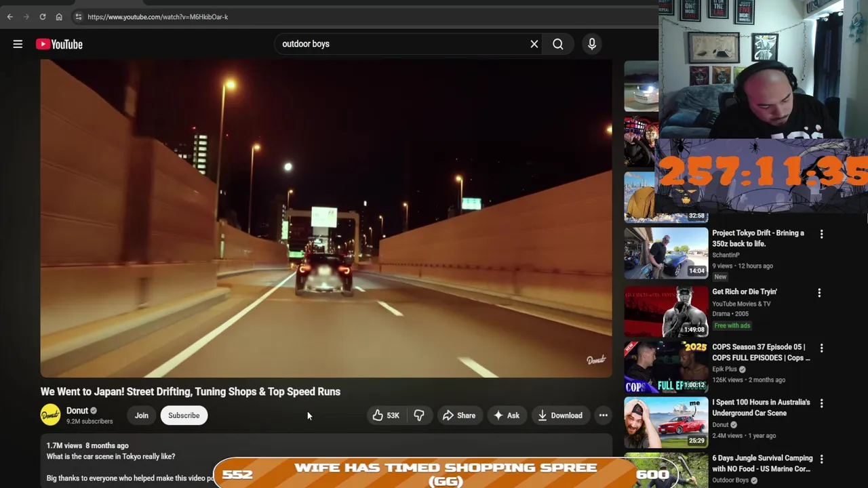Clear the search box with the X icon
Screen dimensions: 868x488
(x=534, y=44)
